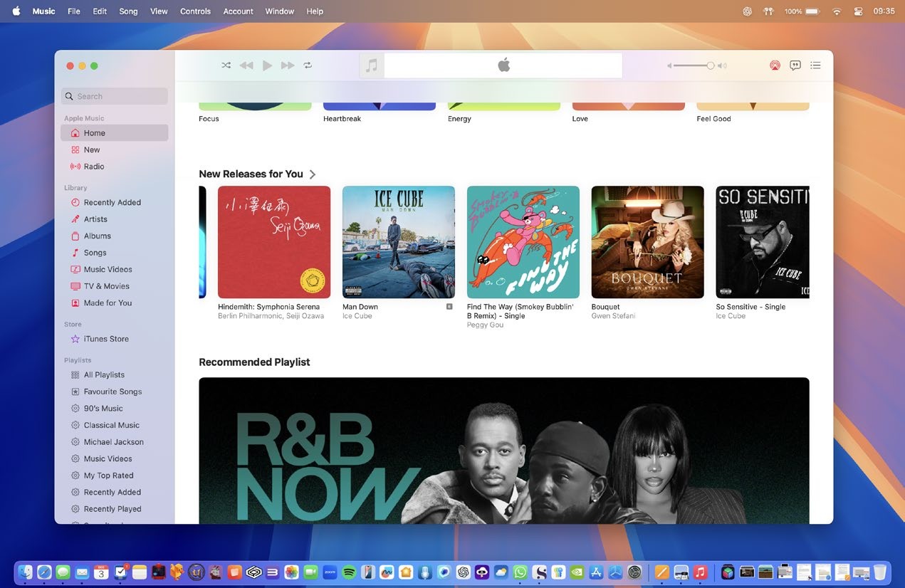Open Control Center in the menu bar

coord(858,11)
